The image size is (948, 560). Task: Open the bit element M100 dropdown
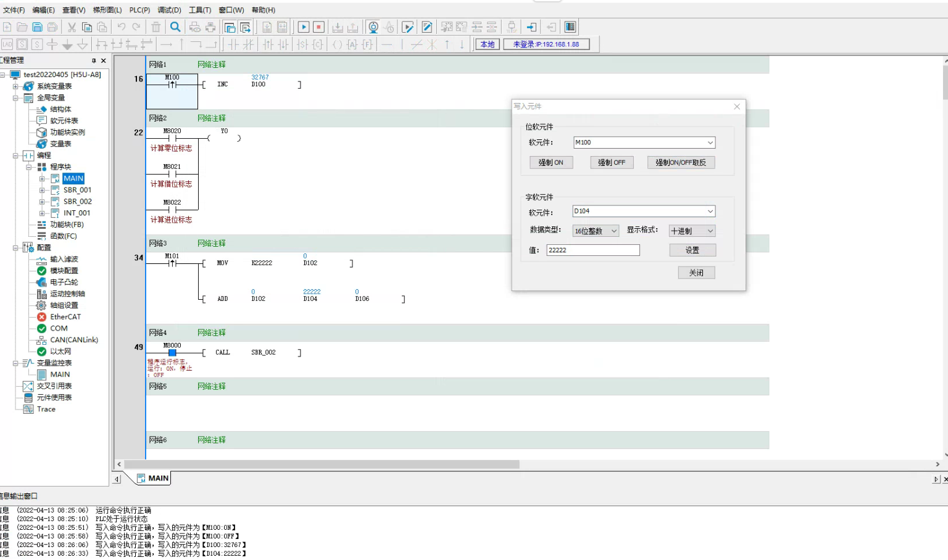(x=710, y=142)
